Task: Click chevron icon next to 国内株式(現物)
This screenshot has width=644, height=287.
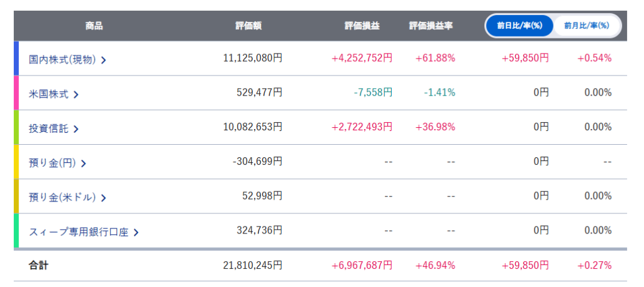Action: point(104,60)
